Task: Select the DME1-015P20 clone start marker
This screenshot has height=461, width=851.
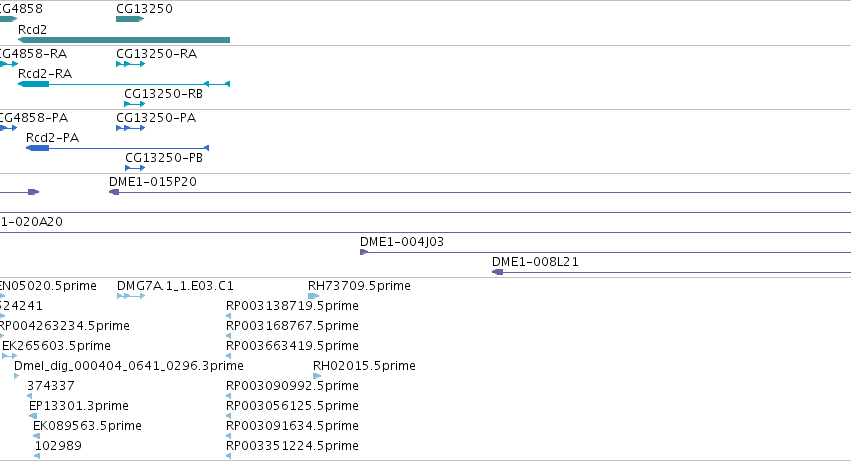Action: [114, 192]
